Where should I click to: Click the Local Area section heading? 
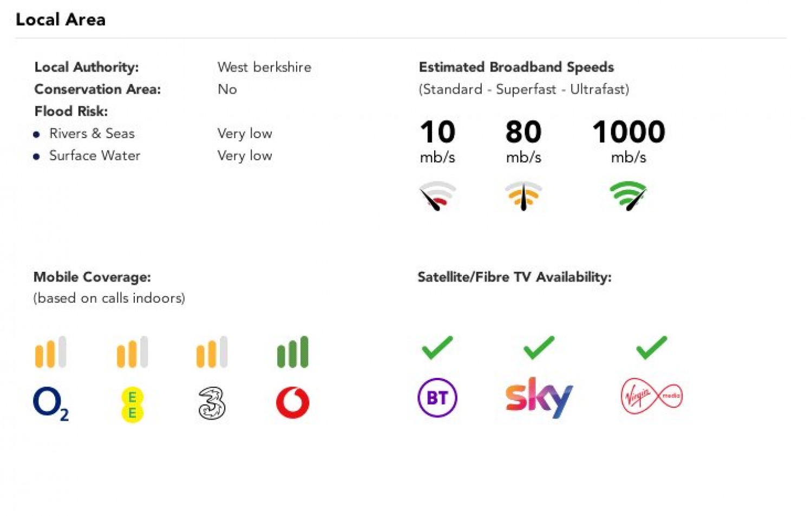(x=61, y=19)
